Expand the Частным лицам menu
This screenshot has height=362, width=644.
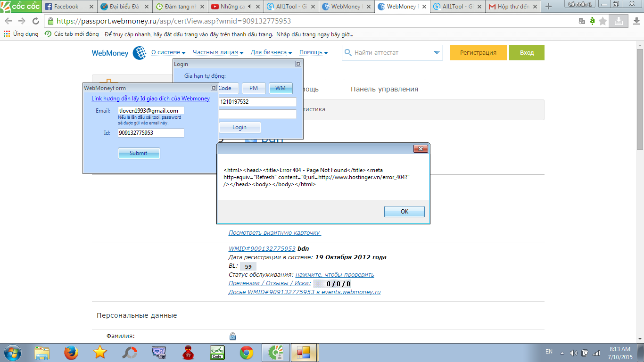[x=218, y=52]
